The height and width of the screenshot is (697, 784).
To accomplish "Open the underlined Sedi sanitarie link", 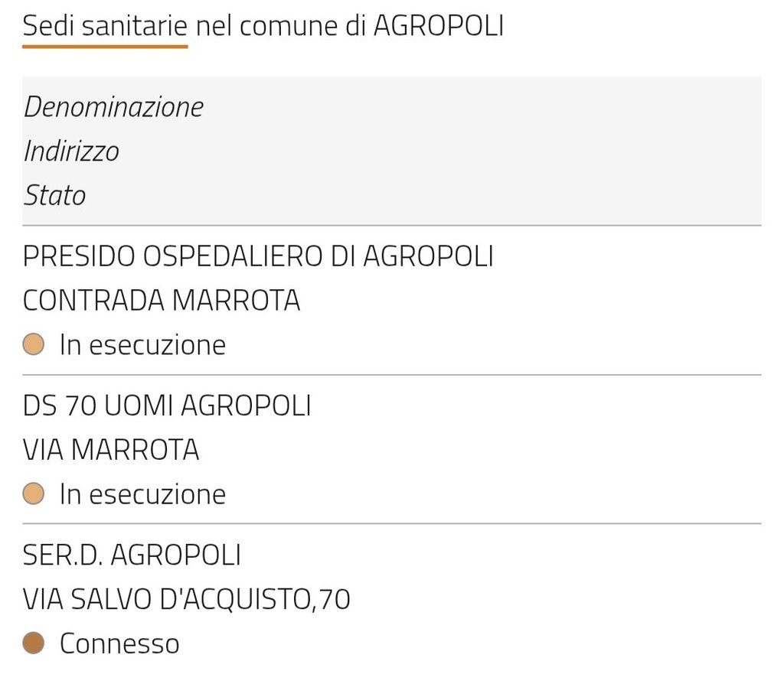I will [x=105, y=26].
